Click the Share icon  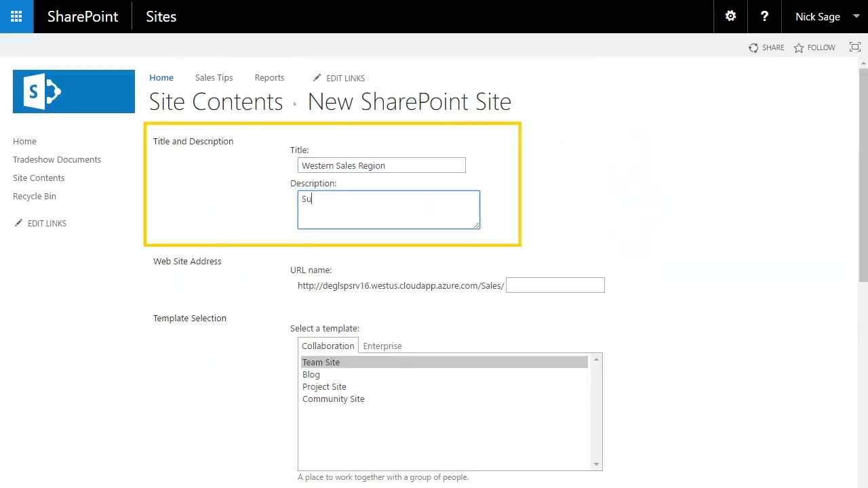(x=753, y=47)
